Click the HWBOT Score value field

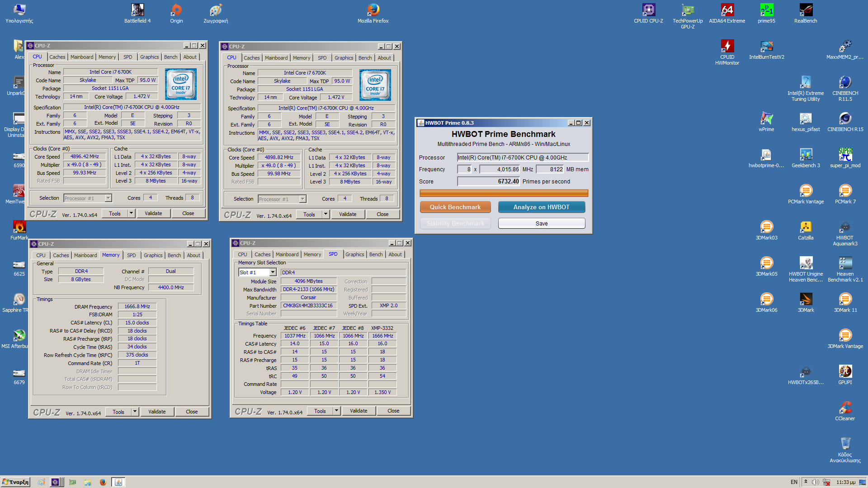pos(489,181)
